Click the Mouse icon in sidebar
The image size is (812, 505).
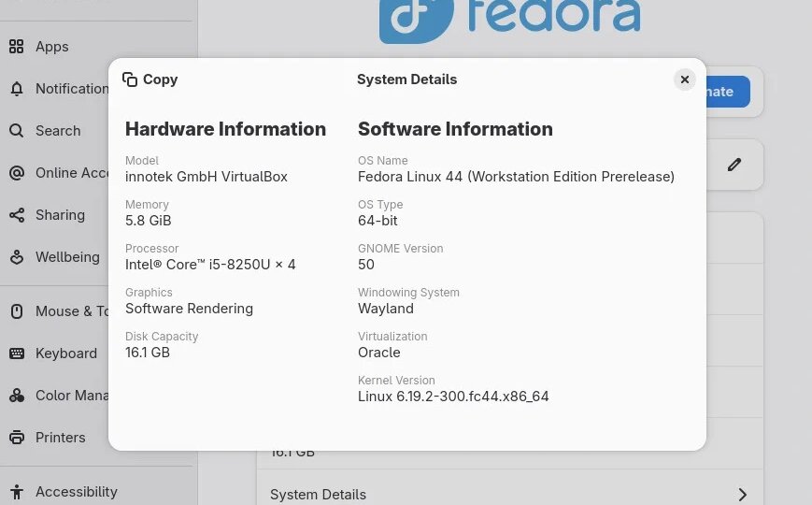tap(17, 311)
